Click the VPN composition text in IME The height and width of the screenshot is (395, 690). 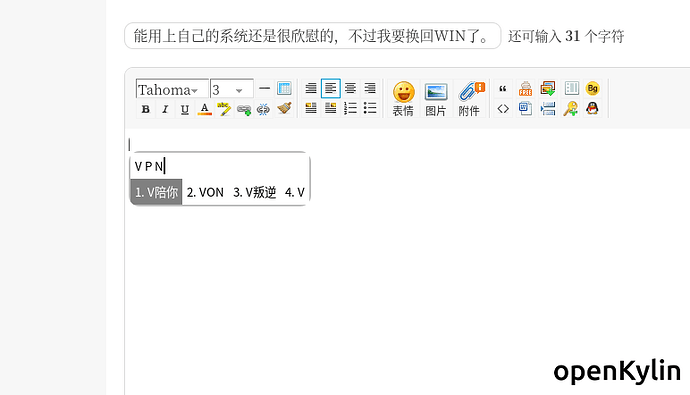pyautogui.click(x=149, y=166)
